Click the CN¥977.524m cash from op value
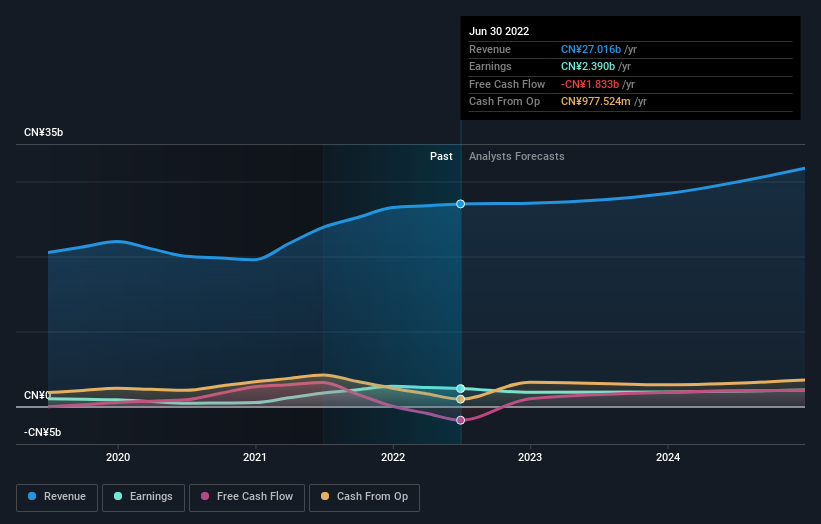This screenshot has width=821, height=524. tap(596, 102)
